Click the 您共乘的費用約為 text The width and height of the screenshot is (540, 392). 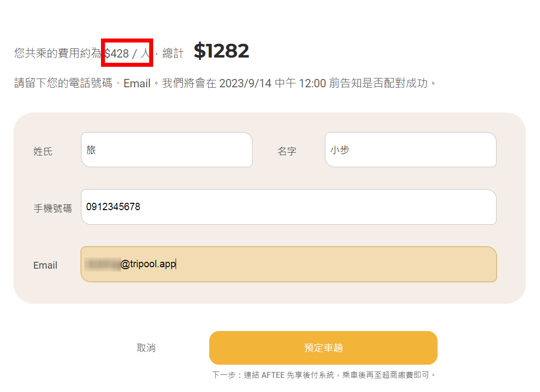pyautogui.click(x=58, y=54)
